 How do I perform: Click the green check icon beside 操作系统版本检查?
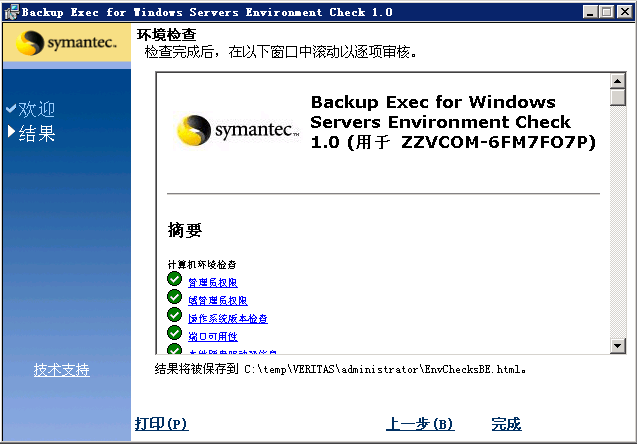(175, 316)
